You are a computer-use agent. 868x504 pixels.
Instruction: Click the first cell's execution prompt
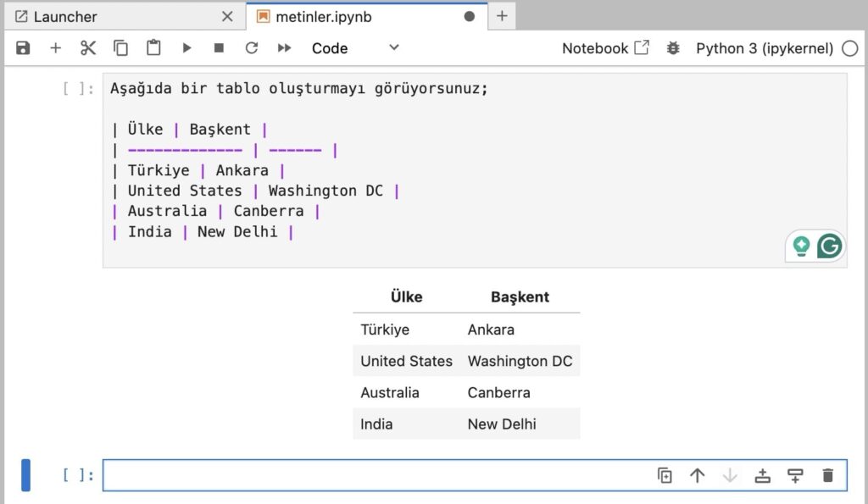coord(78,88)
